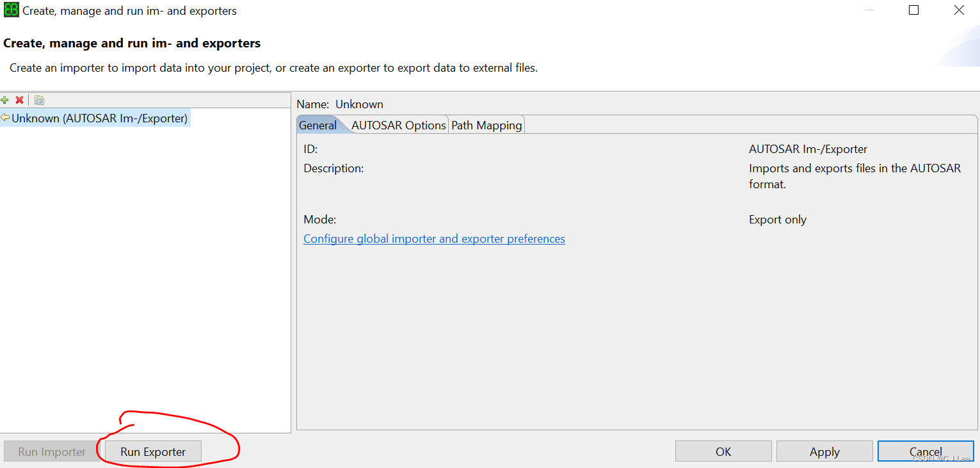Click the Cancel button
The height and width of the screenshot is (468, 980).
[x=926, y=451]
